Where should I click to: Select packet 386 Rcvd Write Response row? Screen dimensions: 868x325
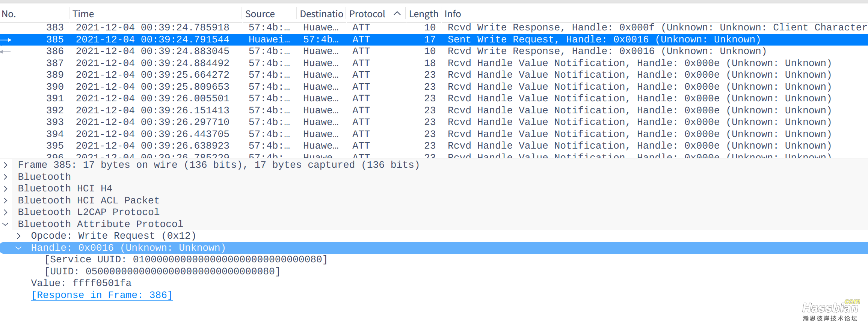pos(434,51)
